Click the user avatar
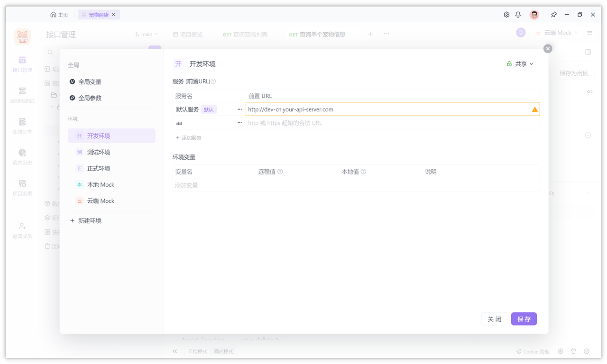The width and height of the screenshot is (607, 364). click(x=534, y=15)
